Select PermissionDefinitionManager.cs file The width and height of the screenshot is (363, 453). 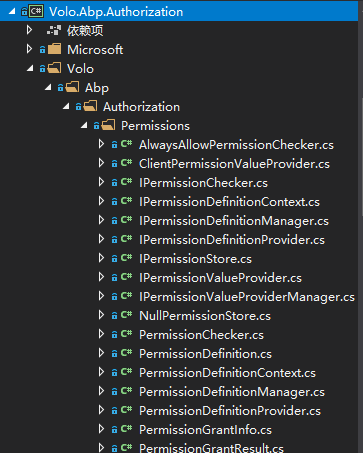point(232,392)
